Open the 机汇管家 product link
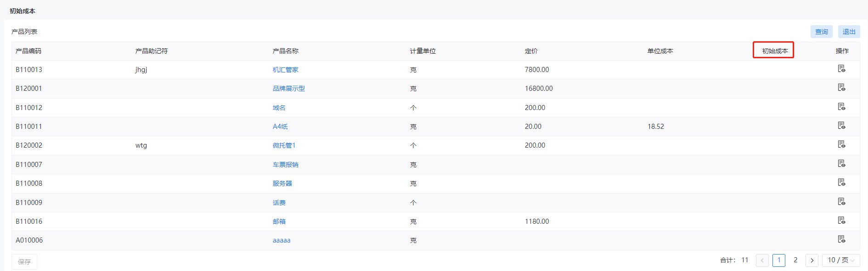Viewport: 868px width, 271px height. tap(286, 70)
